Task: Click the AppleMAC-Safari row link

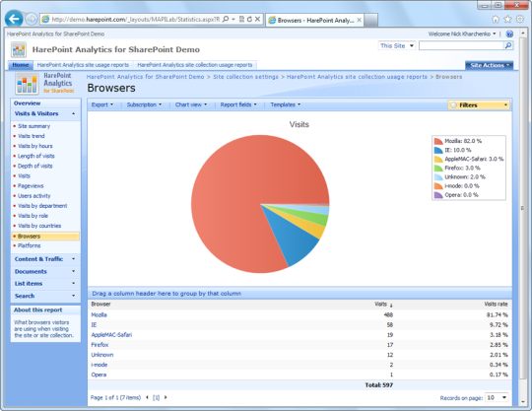Action: pyautogui.click(x=111, y=335)
